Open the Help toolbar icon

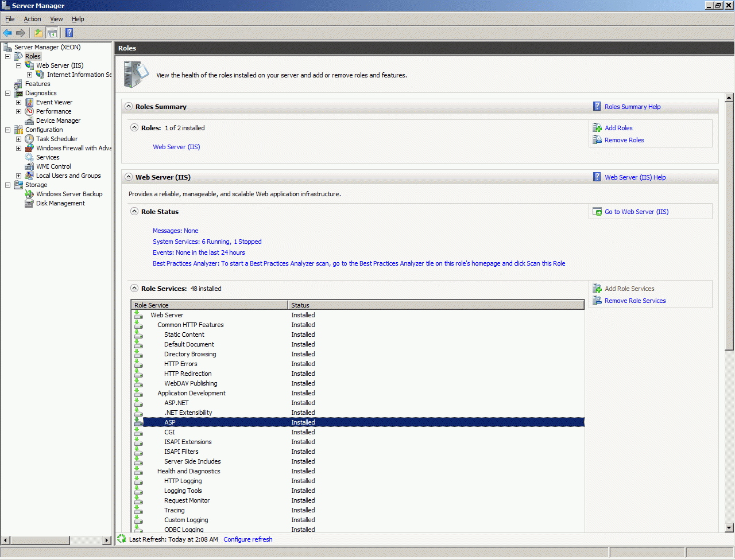coord(69,33)
